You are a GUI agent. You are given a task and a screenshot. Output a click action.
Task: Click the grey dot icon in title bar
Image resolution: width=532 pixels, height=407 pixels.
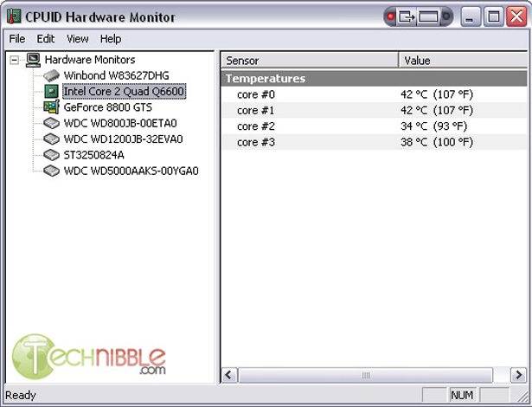(446, 16)
